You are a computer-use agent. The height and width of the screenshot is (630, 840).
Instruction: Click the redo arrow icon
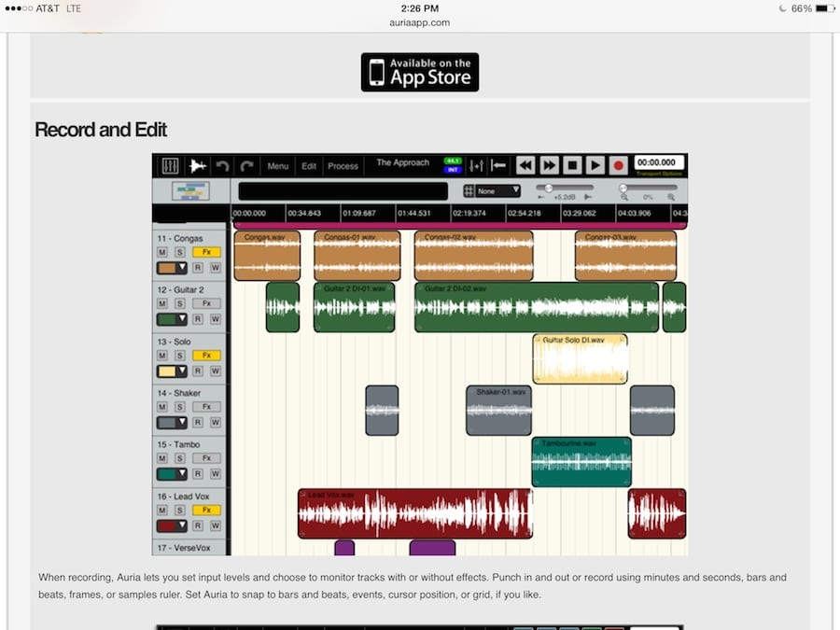click(247, 166)
